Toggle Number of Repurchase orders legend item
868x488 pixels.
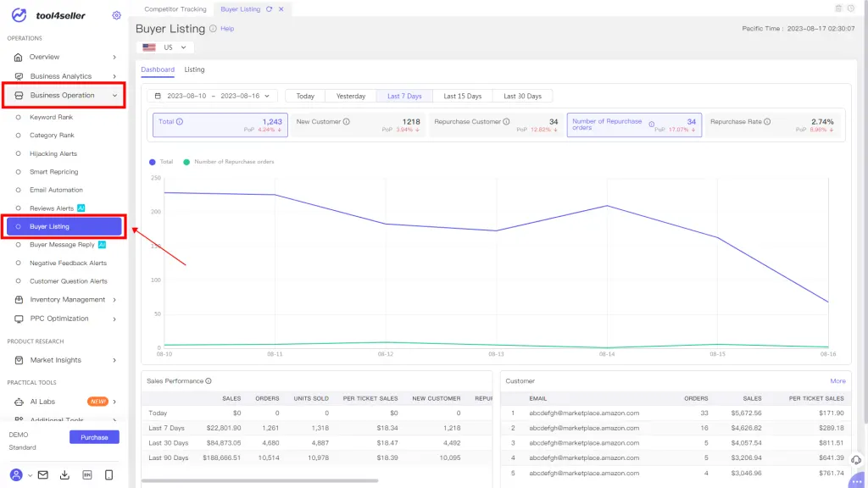229,161
